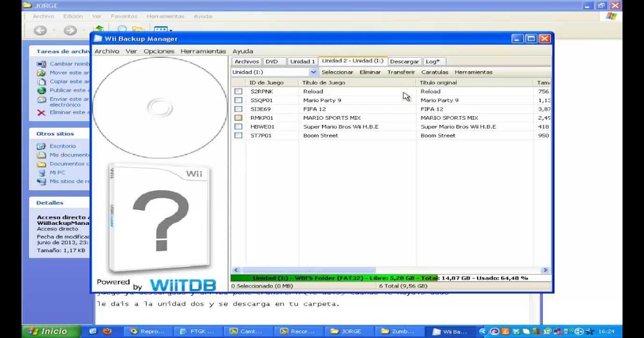The height and width of the screenshot is (338, 644).
Task: Click the horizontal scrollbar right arrow in game list
Action: (545, 270)
